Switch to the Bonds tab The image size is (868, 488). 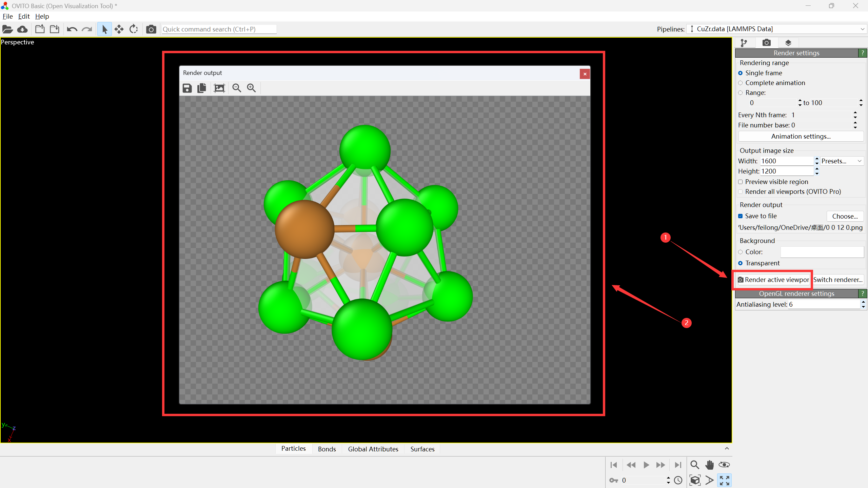click(x=327, y=449)
